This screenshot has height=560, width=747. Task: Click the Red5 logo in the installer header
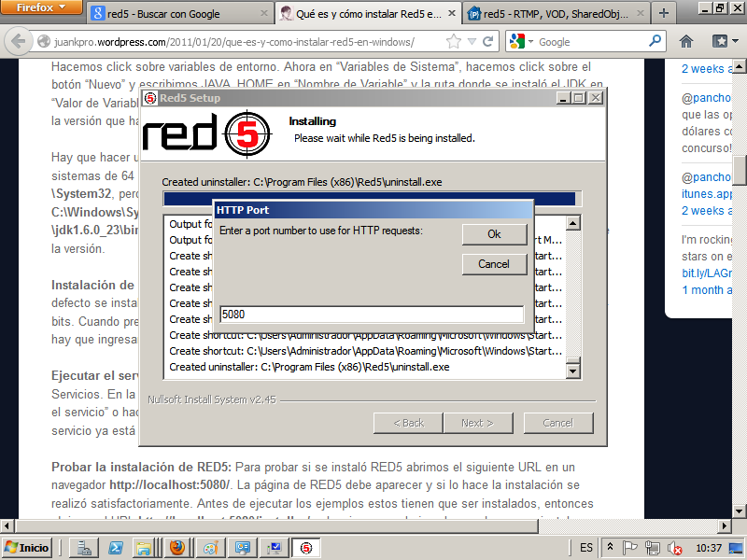point(207,133)
